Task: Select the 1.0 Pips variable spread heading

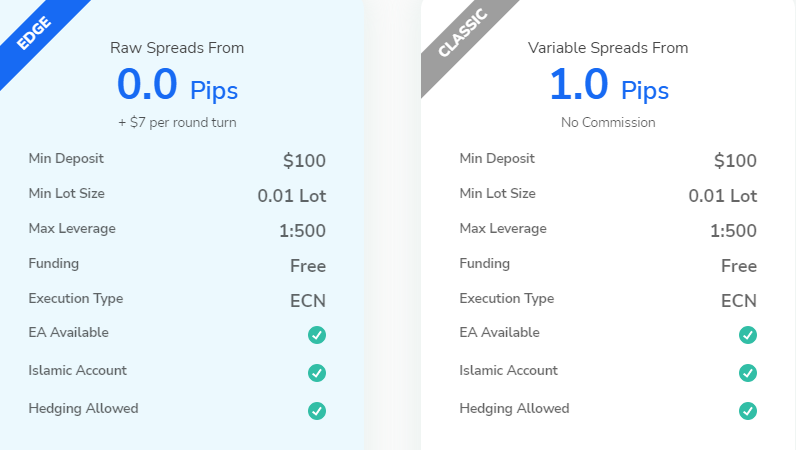Action: point(609,85)
